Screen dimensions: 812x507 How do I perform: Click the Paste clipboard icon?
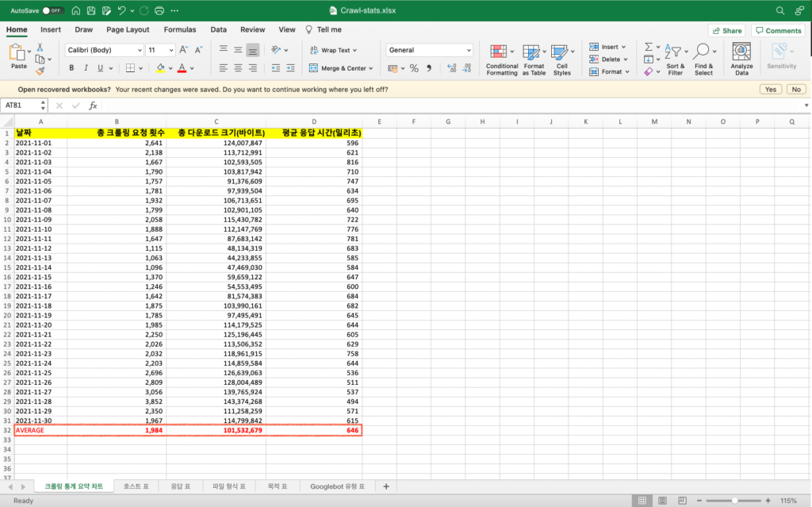point(17,53)
